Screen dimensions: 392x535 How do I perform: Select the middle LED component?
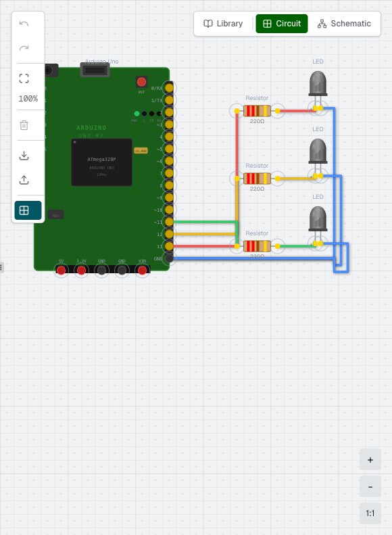318,152
